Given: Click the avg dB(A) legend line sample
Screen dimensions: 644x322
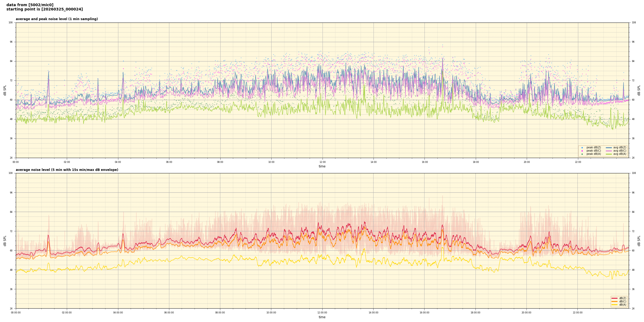Looking at the screenshot, I should click(x=609, y=154).
